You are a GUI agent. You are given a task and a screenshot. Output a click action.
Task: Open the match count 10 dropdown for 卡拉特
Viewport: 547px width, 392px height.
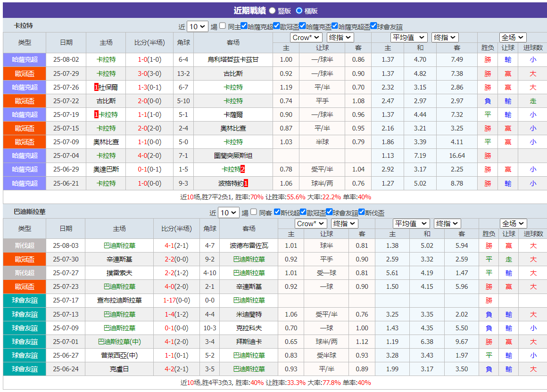pos(197,26)
